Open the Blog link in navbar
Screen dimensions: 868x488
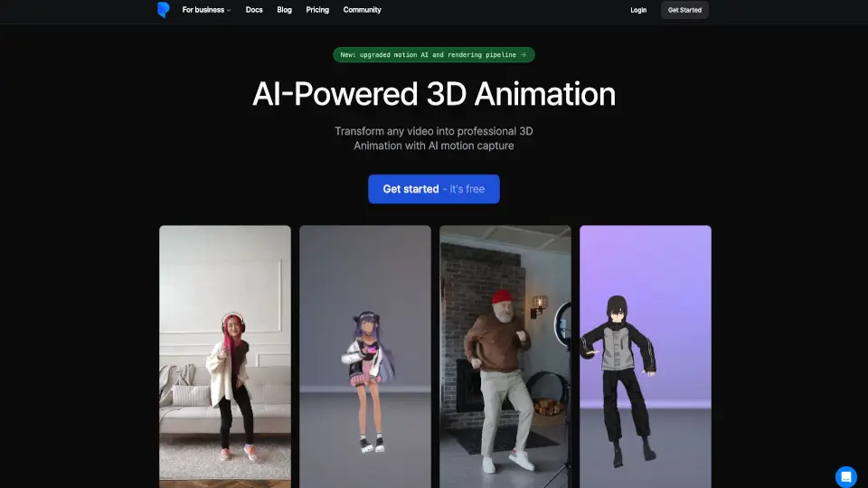point(284,10)
